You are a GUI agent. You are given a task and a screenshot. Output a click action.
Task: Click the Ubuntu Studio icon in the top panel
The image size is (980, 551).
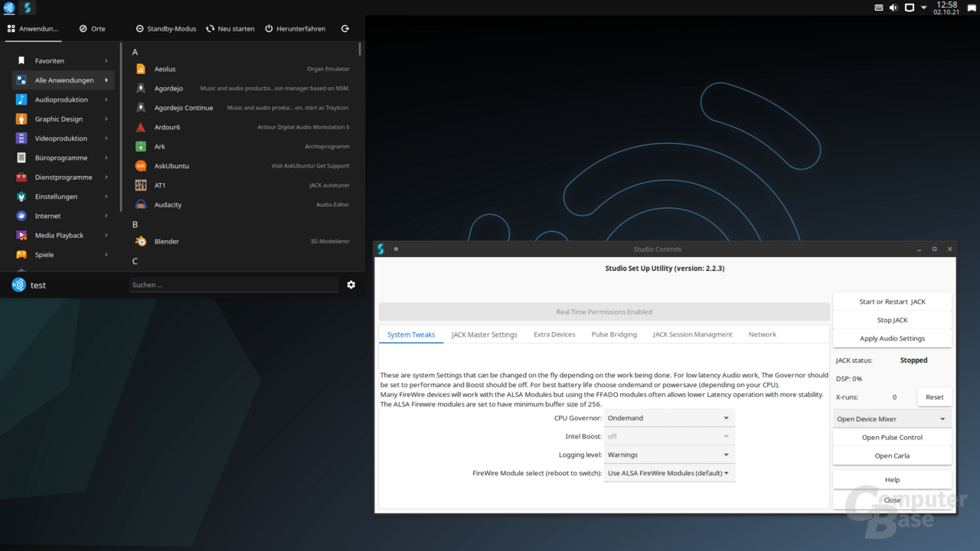click(8, 8)
